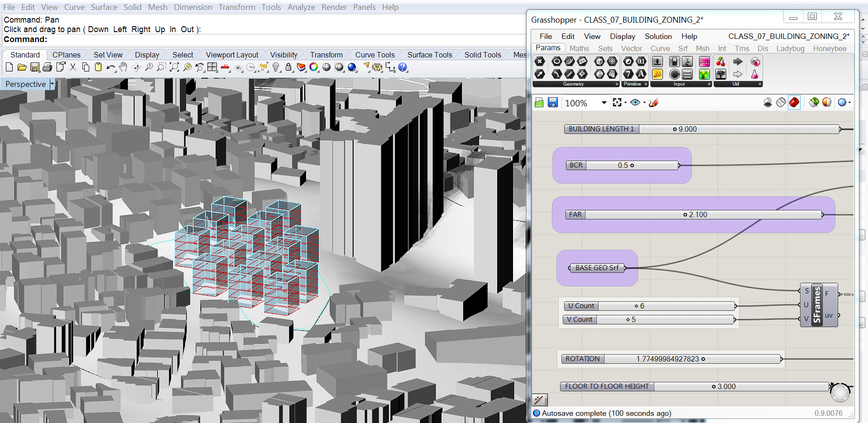Open the Analyze menu in Rhino
This screenshot has height=423, width=868.
[x=301, y=7]
